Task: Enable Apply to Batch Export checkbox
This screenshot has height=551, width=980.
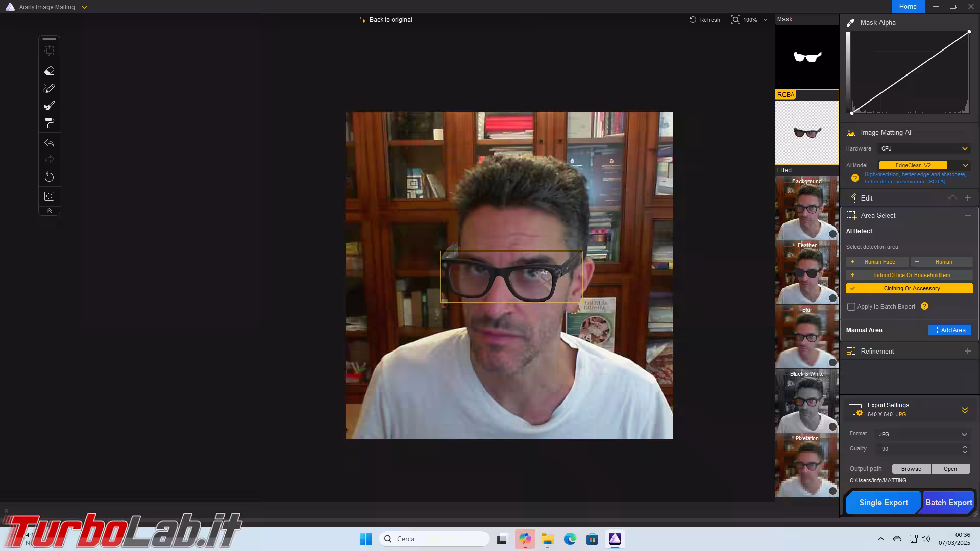Action: 851,307
